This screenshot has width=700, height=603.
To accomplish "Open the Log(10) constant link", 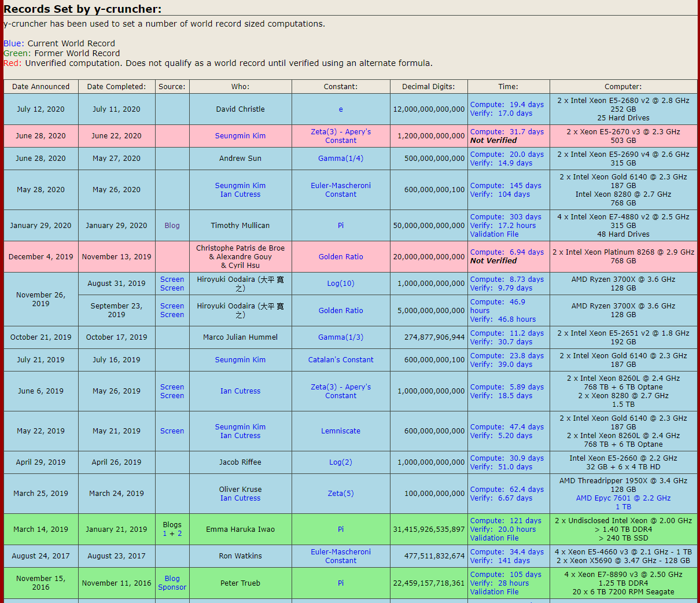I will 340,284.
